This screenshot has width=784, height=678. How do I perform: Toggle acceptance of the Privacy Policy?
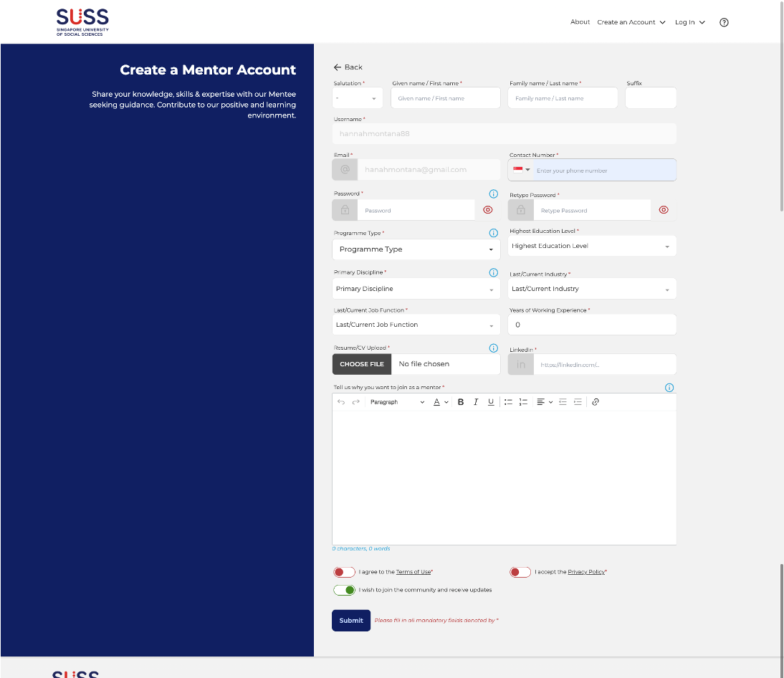[x=520, y=572]
